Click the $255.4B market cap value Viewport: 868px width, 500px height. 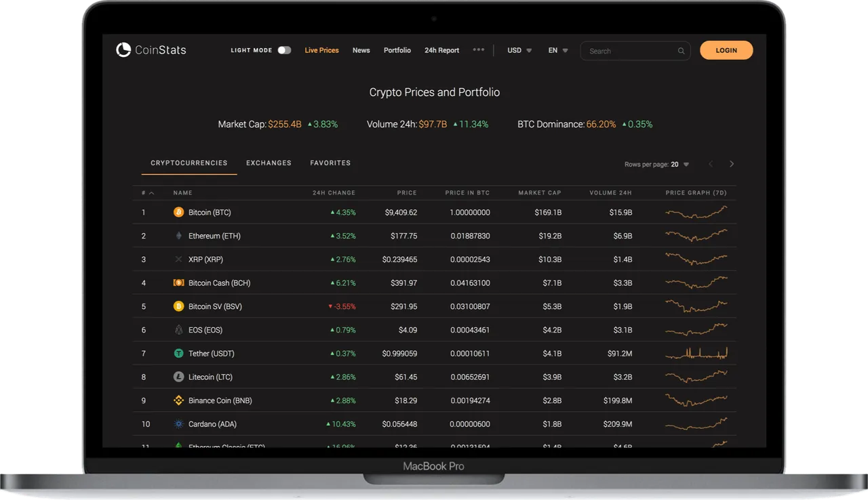coord(285,125)
